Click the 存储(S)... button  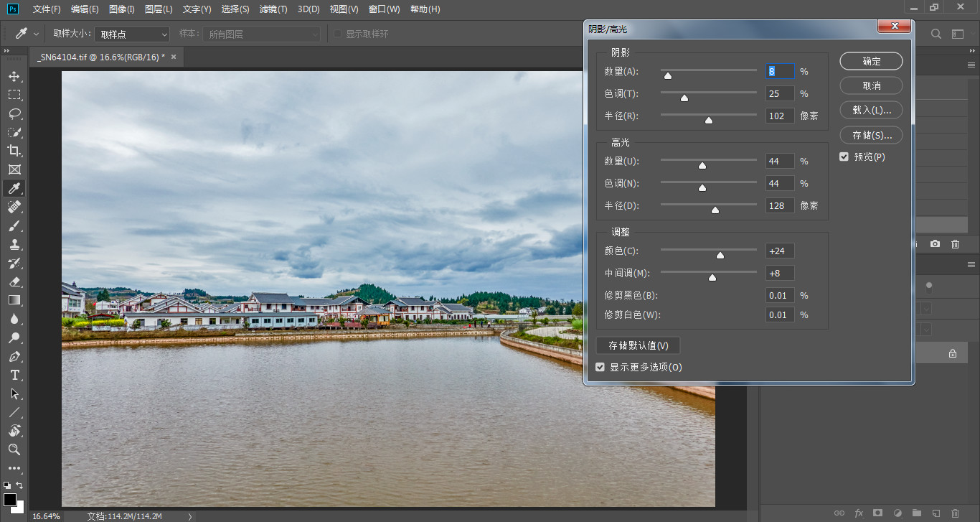[x=871, y=134]
